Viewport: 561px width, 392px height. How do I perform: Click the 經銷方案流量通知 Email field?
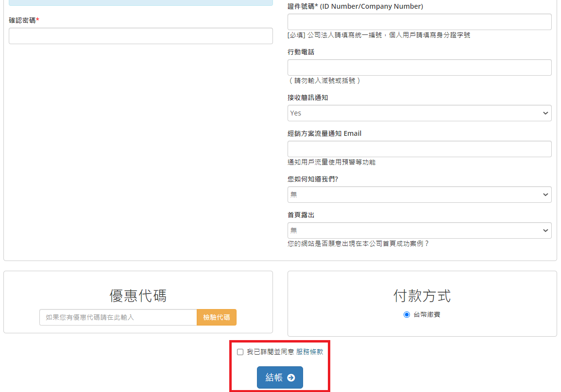pos(419,149)
